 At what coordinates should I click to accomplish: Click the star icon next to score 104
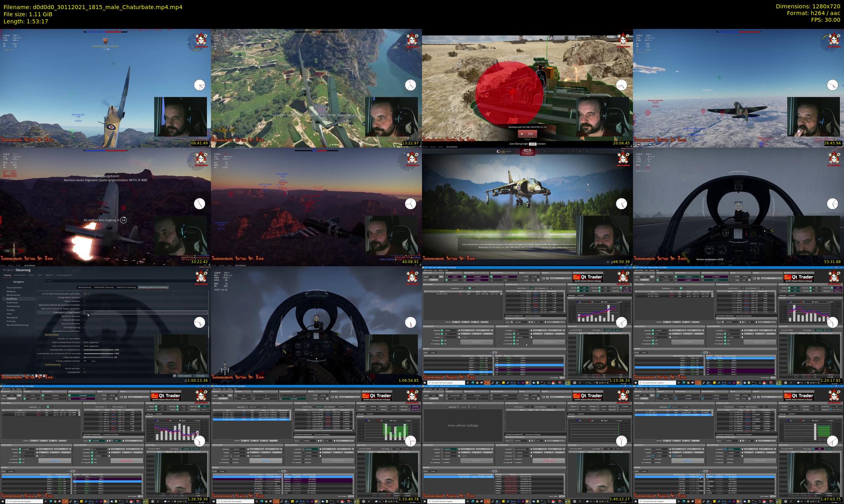click(522, 134)
